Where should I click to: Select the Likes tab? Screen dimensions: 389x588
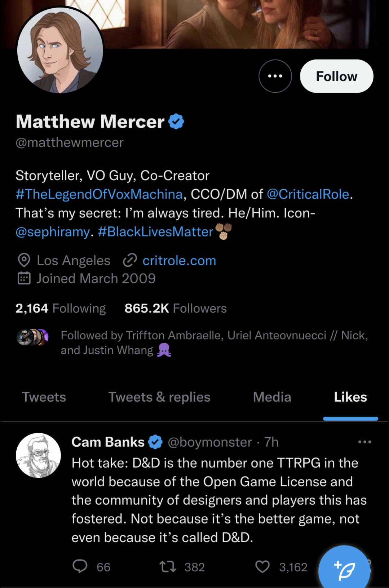pos(350,397)
